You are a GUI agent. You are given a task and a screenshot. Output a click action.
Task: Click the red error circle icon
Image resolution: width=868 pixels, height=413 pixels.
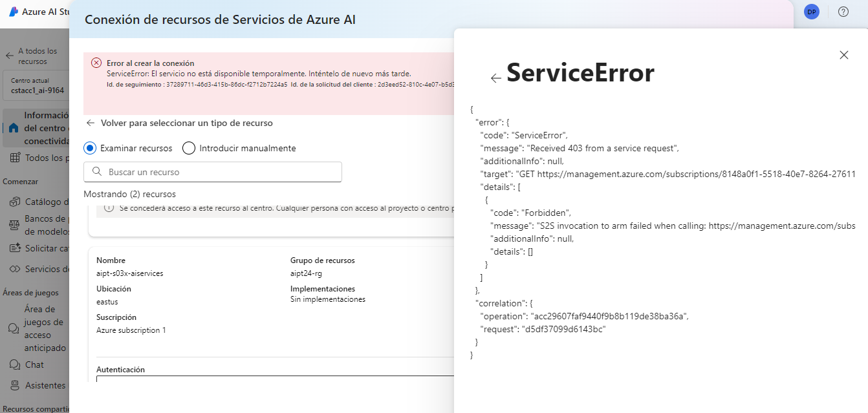tap(96, 63)
